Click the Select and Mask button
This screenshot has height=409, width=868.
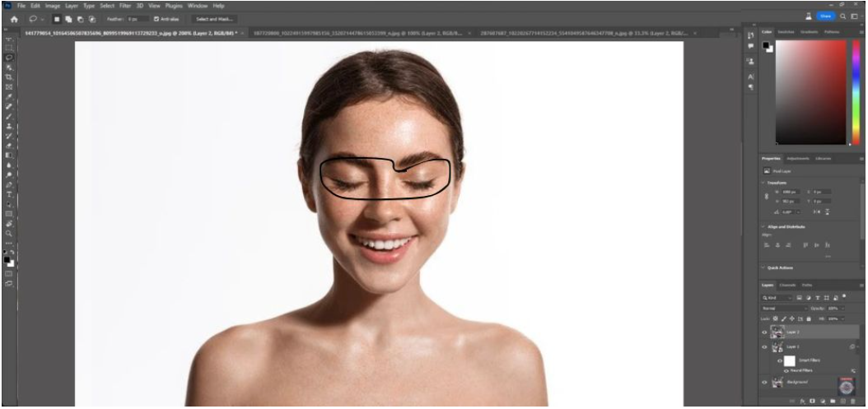215,19
